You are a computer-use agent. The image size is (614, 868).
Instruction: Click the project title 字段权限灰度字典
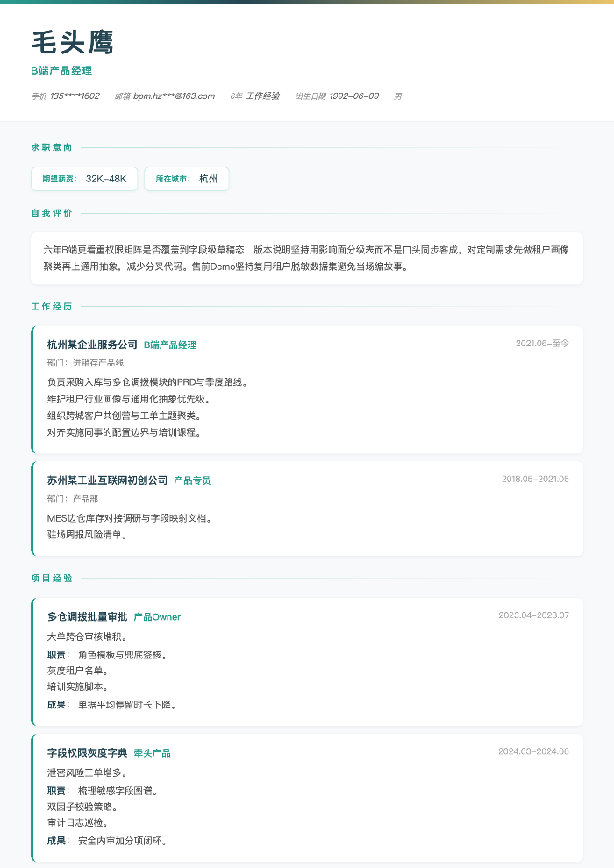(88, 753)
